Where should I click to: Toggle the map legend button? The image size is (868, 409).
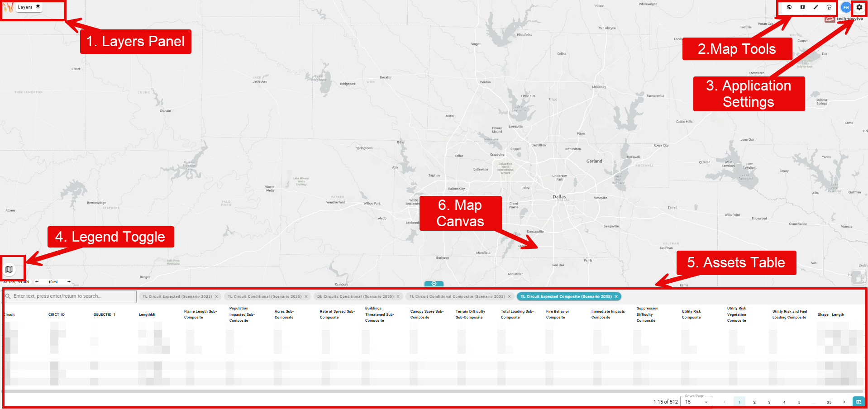coord(9,270)
